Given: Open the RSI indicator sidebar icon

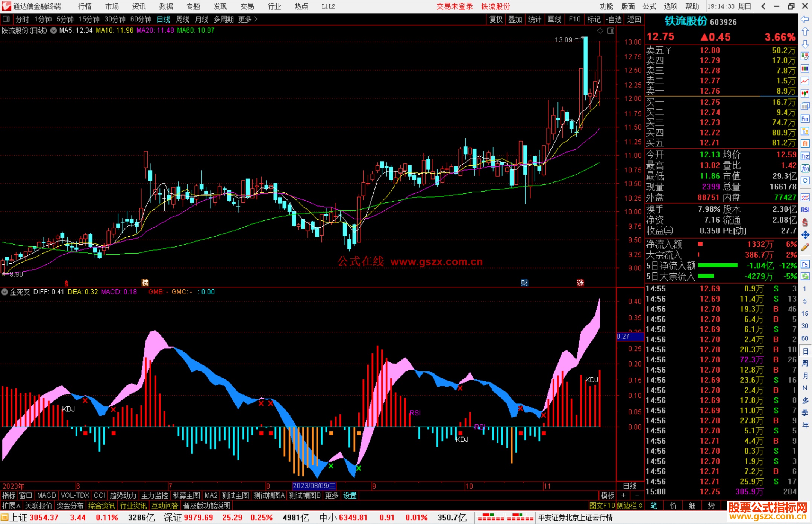Looking at the screenshot, I should [805, 210].
